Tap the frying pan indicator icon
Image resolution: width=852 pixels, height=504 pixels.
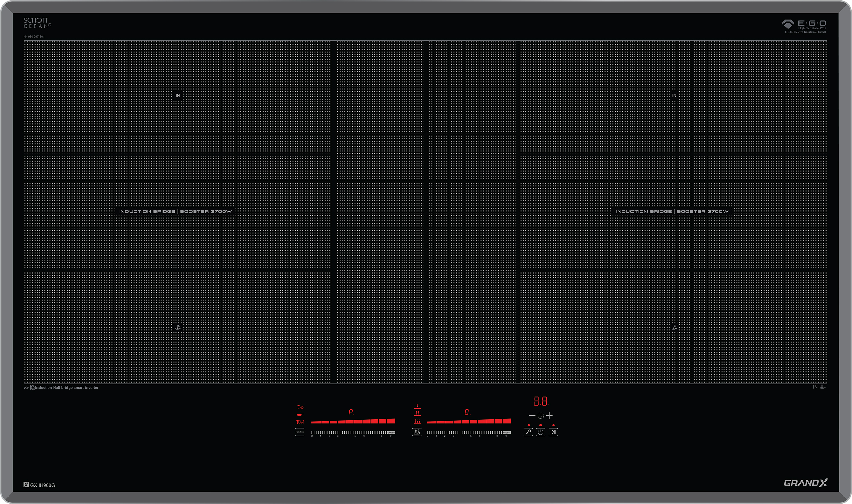[x=300, y=415]
